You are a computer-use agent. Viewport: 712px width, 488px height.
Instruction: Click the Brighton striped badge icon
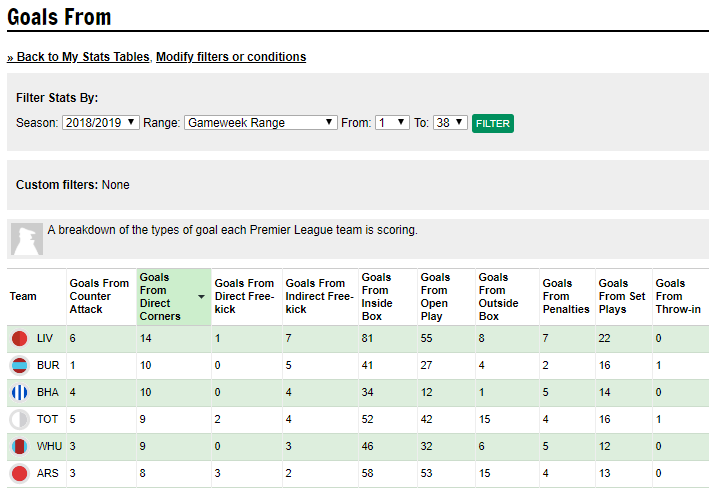click(20, 393)
